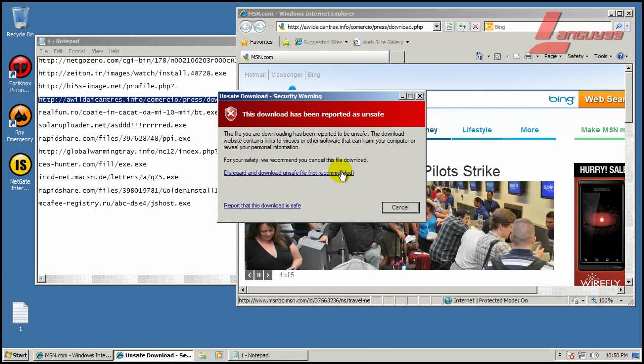Image resolution: width=644 pixels, height=364 pixels.
Task: Click Report that this download is safe
Action: point(262,206)
